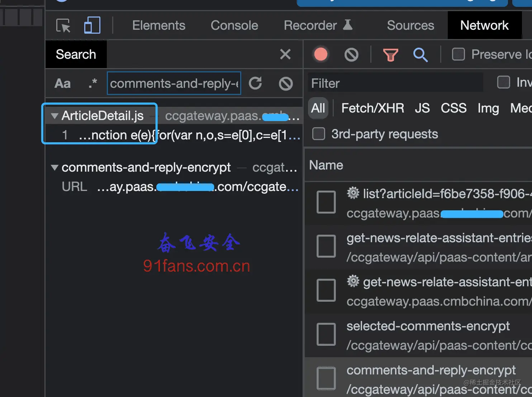Open the Recorder tab

(x=318, y=25)
